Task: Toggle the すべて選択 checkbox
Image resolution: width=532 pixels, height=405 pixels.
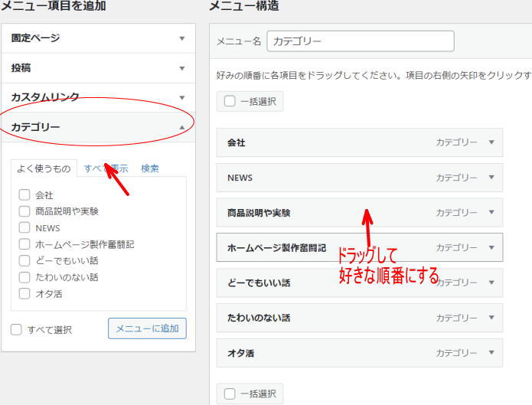Action: [x=16, y=330]
